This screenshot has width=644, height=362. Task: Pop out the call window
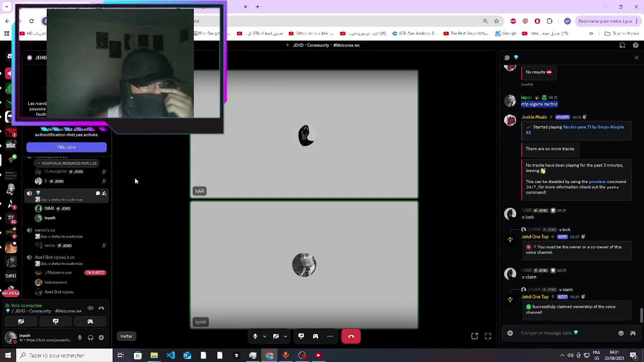[x=474, y=336]
